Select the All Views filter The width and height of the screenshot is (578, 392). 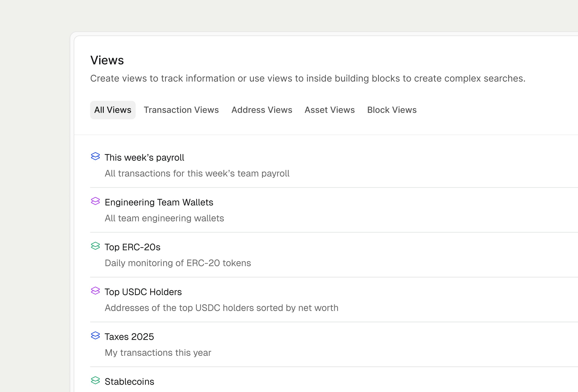click(x=113, y=110)
